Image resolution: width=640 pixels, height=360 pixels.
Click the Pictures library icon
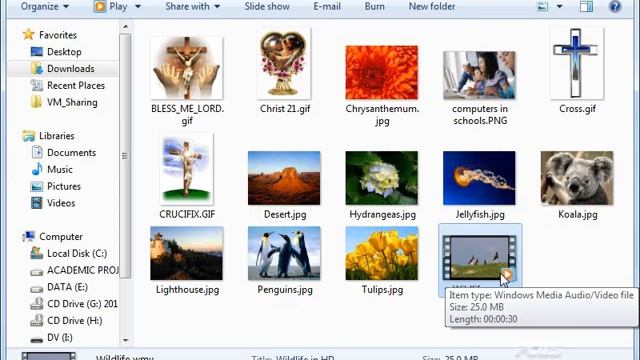click(x=36, y=186)
